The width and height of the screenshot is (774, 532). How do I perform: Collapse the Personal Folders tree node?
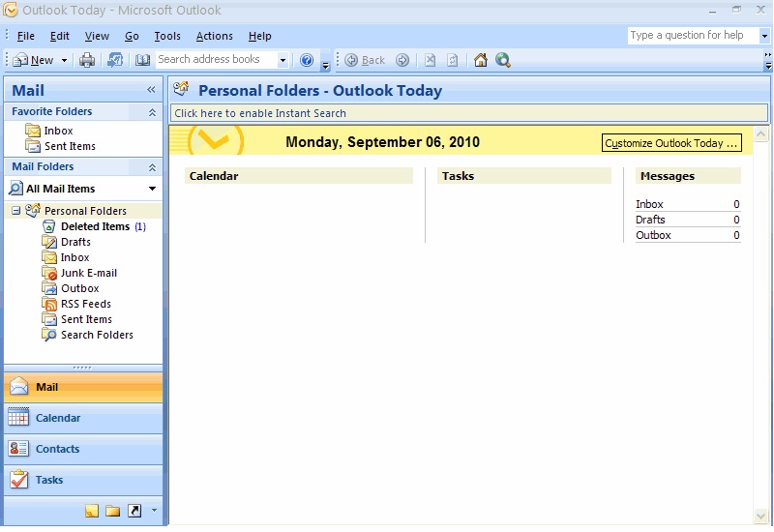[x=15, y=211]
